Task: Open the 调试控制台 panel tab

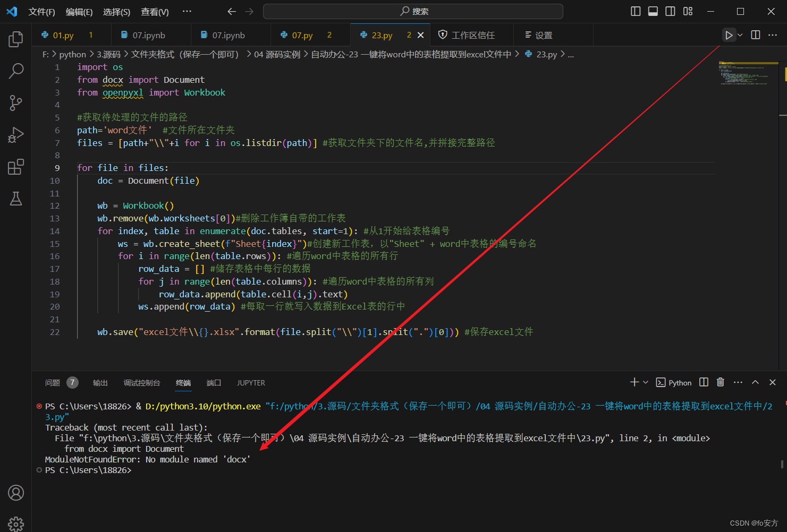Action: coord(142,383)
